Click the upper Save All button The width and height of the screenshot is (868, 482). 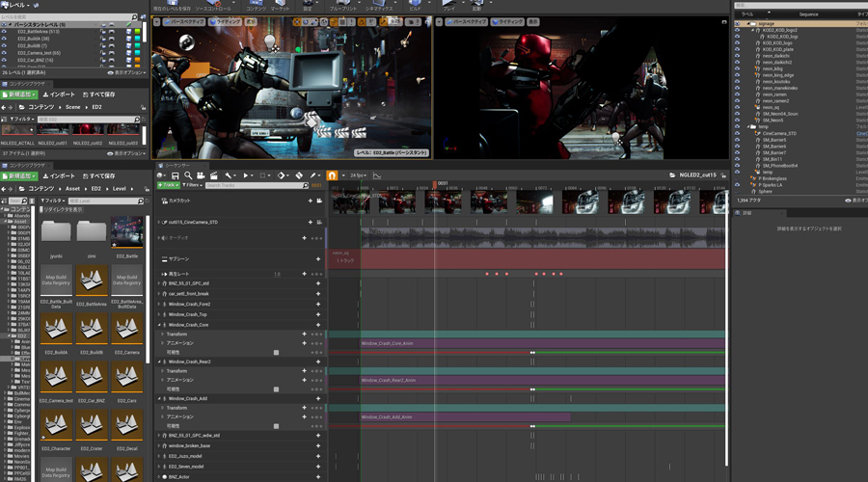pyautogui.click(x=99, y=94)
